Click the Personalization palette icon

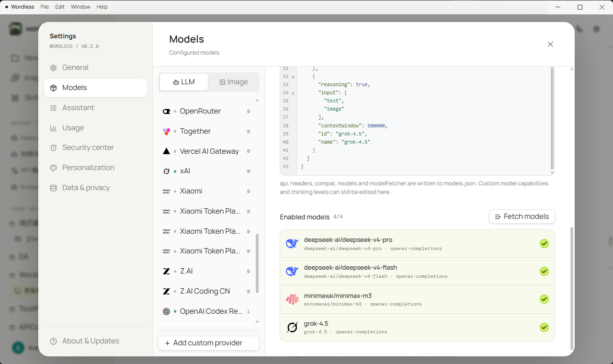click(54, 168)
